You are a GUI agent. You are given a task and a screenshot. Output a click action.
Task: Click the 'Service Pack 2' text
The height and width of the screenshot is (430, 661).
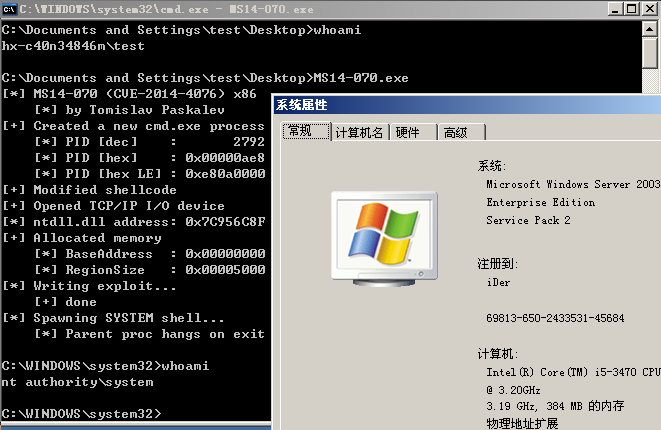[x=528, y=220]
